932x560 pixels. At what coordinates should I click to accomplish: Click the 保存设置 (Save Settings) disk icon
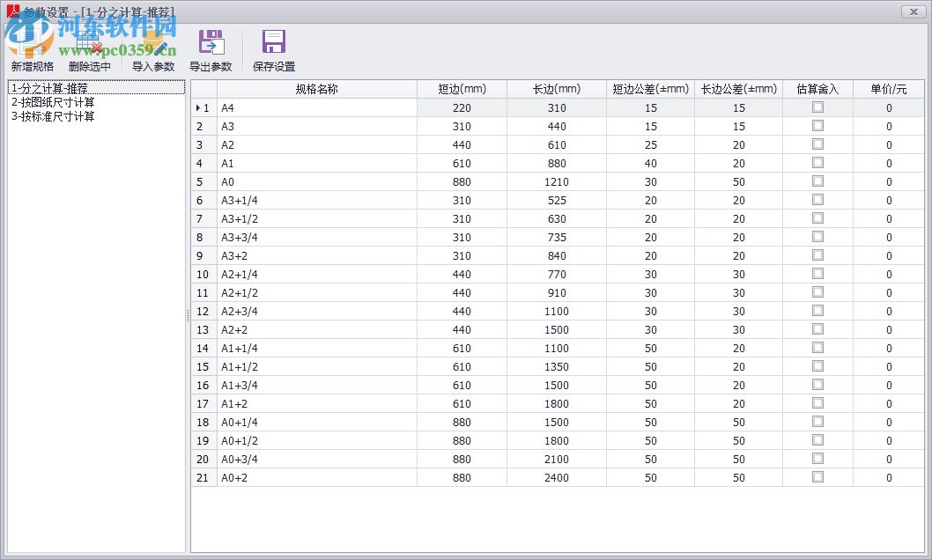click(273, 40)
